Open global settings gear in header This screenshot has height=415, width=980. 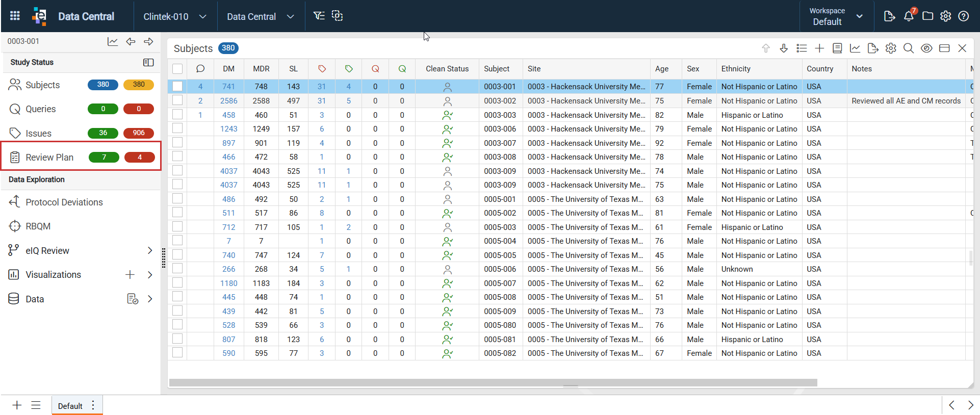[x=946, y=16]
